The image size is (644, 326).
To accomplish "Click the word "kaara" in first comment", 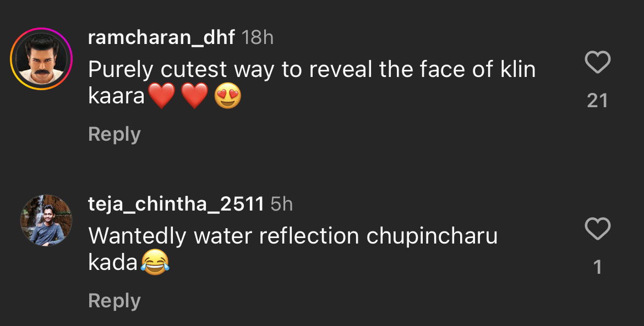I will coord(116,97).
